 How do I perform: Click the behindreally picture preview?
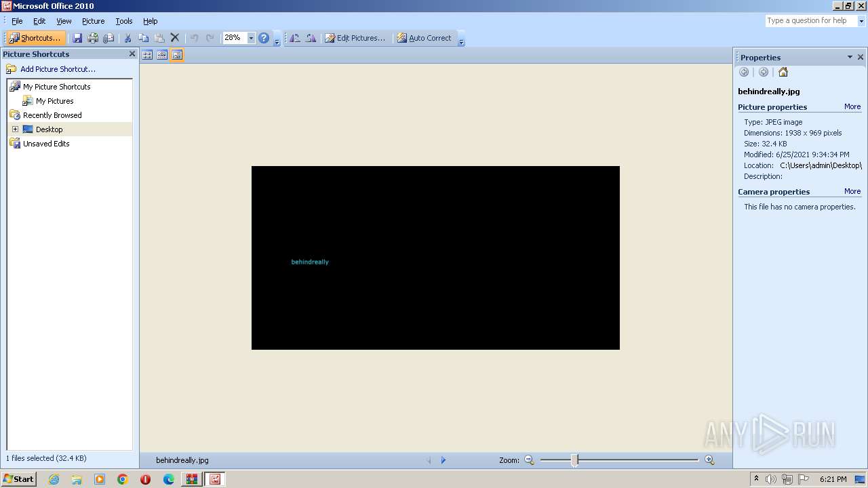point(435,258)
